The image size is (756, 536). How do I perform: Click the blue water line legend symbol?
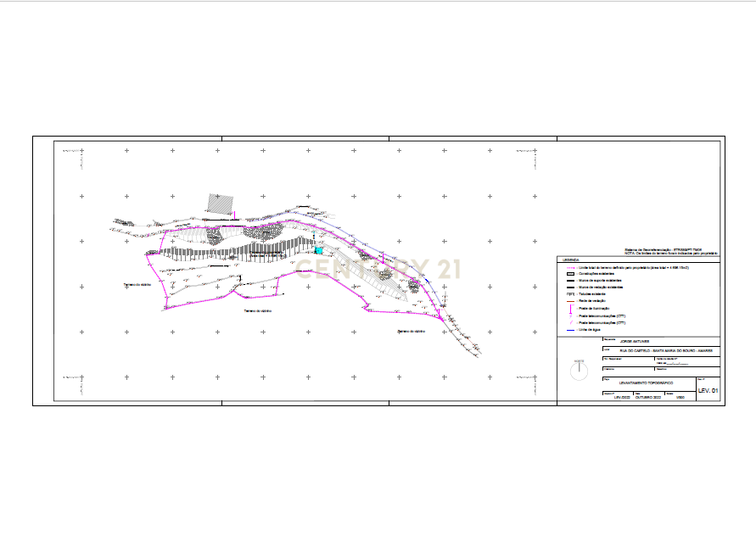tap(571, 330)
